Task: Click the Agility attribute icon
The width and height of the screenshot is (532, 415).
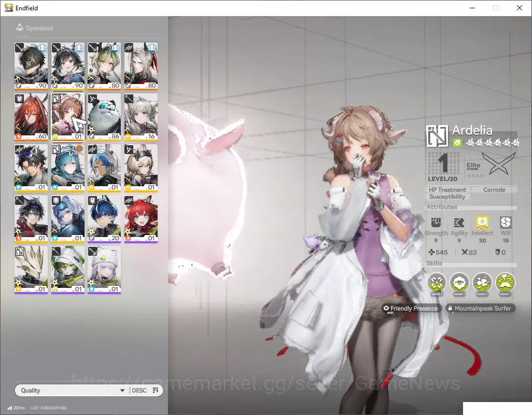Action: point(459,223)
